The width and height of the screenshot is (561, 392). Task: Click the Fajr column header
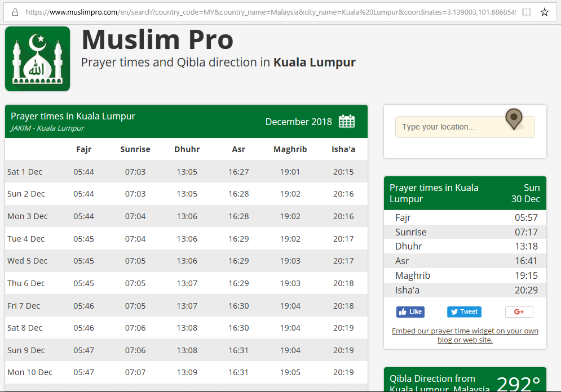click(83, 149)
